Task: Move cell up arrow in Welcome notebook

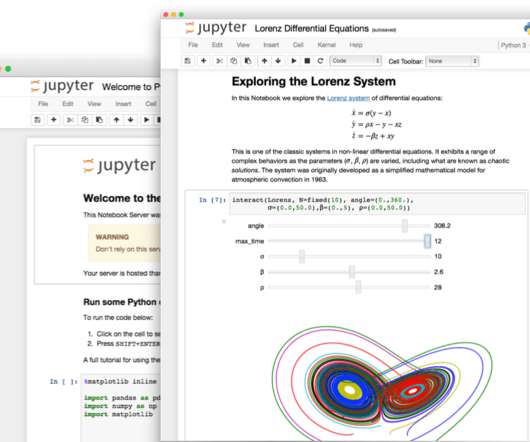Action: [116, 120]
